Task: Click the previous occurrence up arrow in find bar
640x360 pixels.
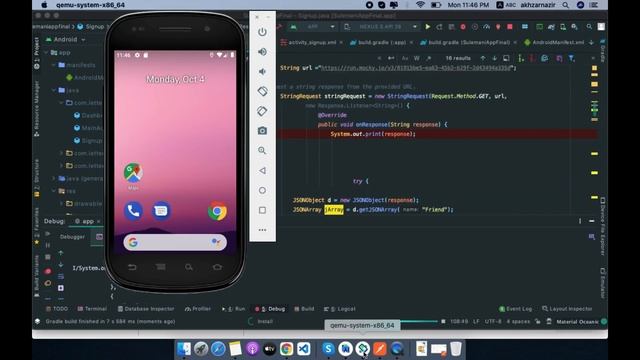Action: pos(483,58)
